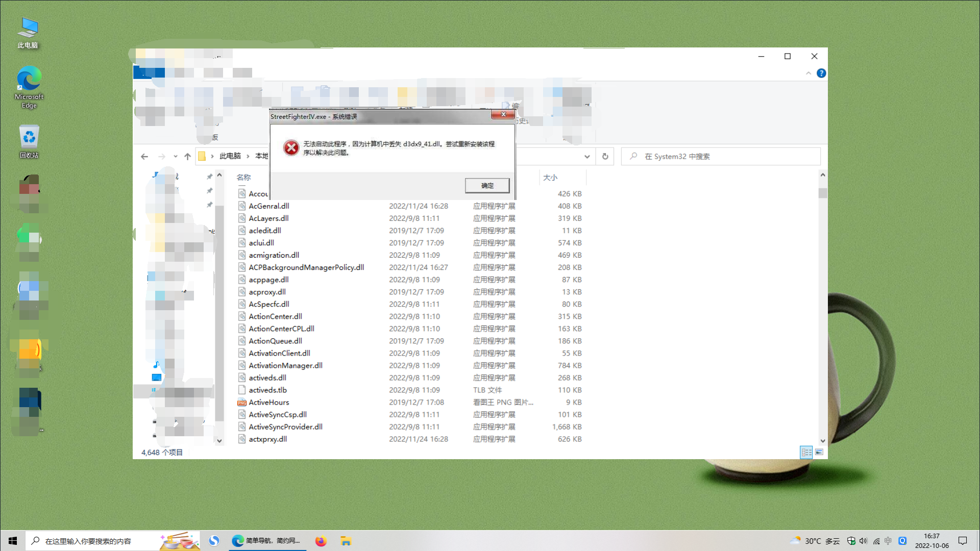
Task: Open Firefox from the taskbar
Action: click(x=321, y=541)
